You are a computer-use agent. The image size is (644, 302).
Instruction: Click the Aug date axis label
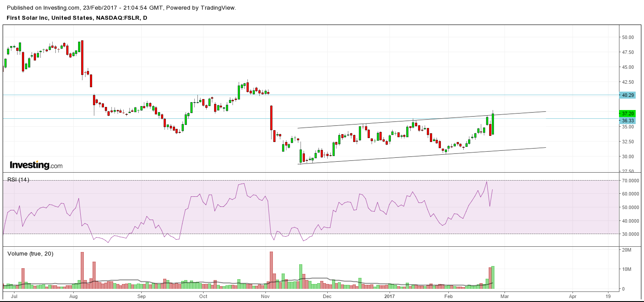[x=74, y=297]
